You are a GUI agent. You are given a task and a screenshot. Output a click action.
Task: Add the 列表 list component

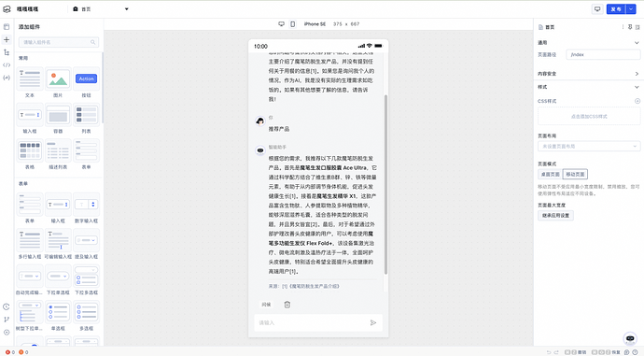86,120
